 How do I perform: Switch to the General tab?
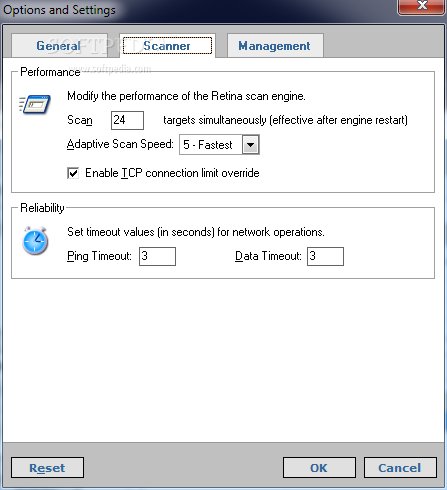[59, 46]
